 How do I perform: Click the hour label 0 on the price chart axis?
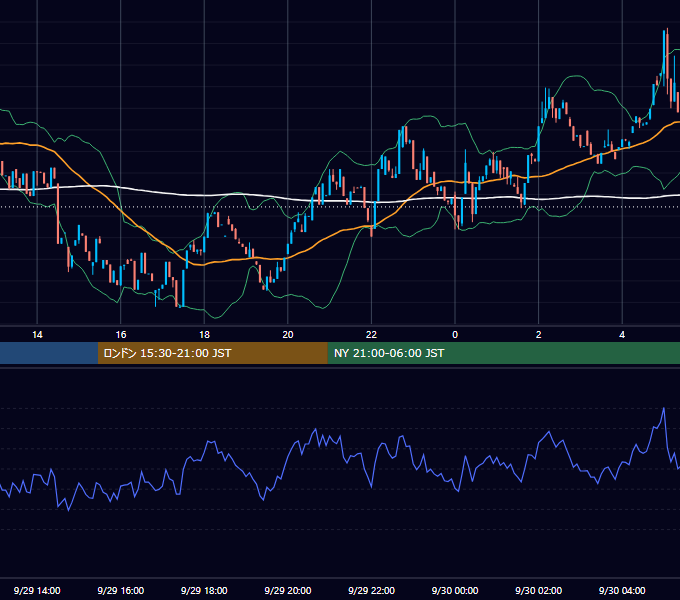coord(455,335)
